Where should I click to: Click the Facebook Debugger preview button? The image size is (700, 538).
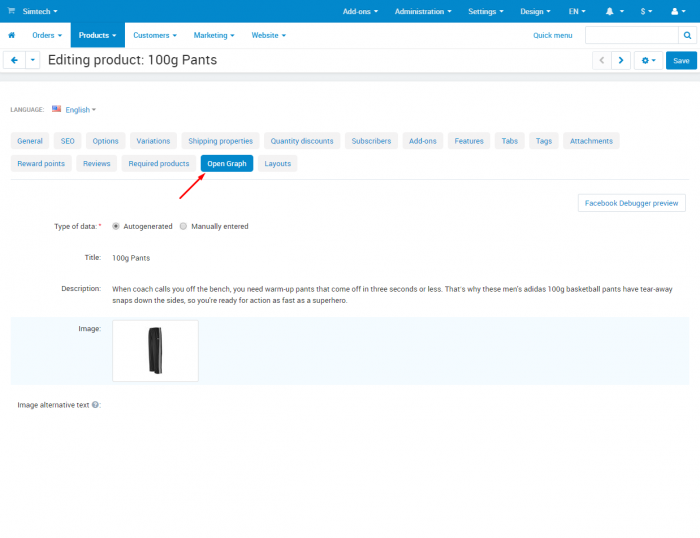point(631,203)
